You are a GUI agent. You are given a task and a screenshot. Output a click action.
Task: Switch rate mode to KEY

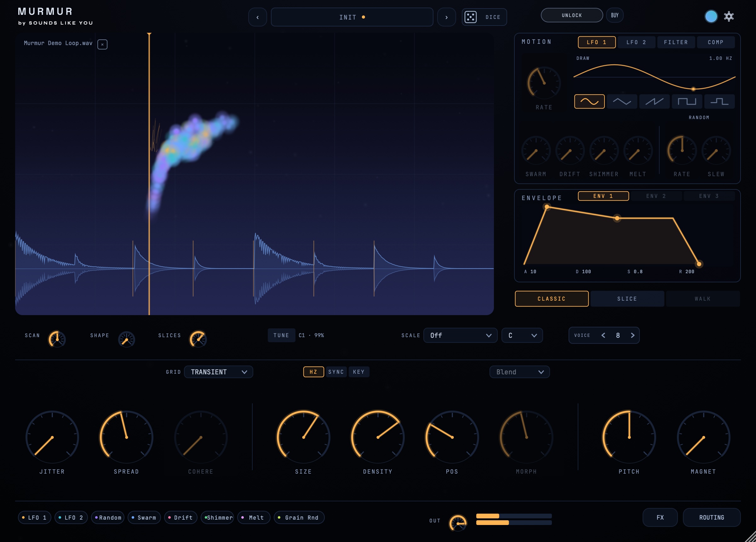[359, 372]
